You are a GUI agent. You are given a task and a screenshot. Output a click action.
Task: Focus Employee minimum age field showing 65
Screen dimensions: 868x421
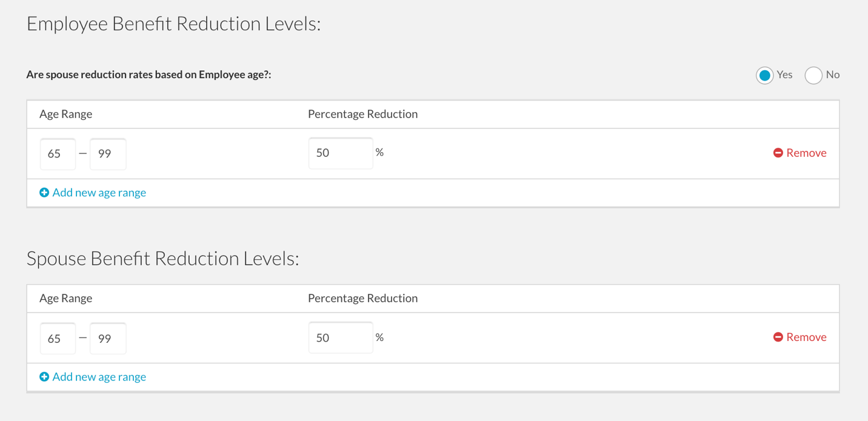click(58, 154)
